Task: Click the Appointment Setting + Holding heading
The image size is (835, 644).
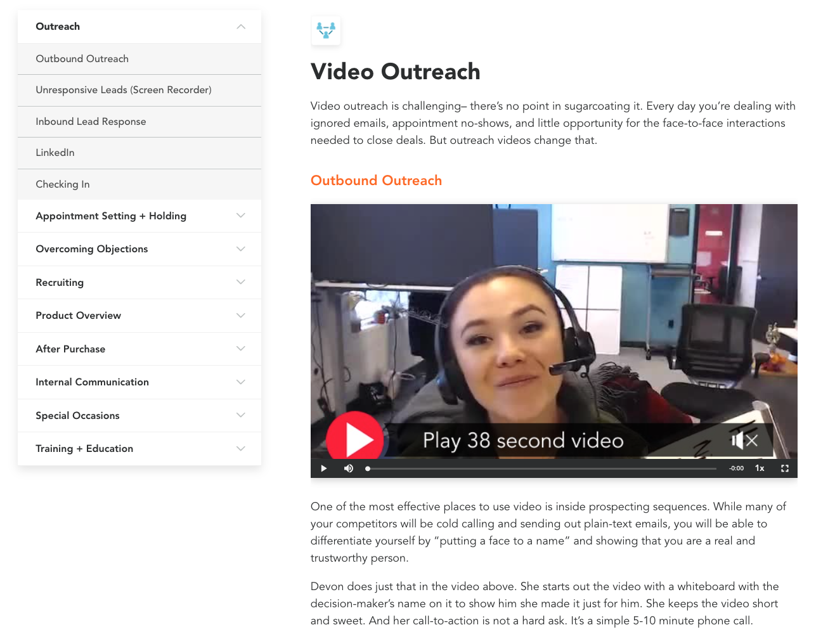Action: 111,216
